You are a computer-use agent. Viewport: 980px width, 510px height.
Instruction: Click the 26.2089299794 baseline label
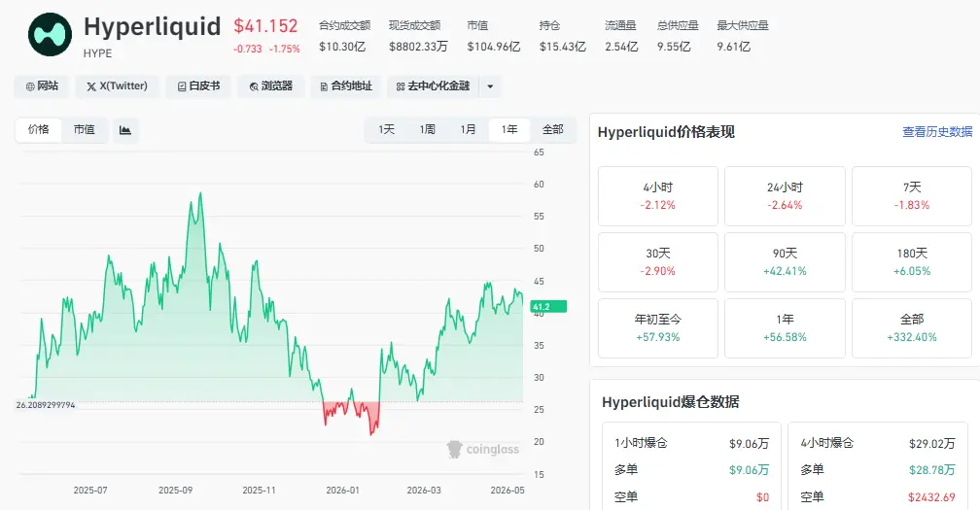coord(46,405)
